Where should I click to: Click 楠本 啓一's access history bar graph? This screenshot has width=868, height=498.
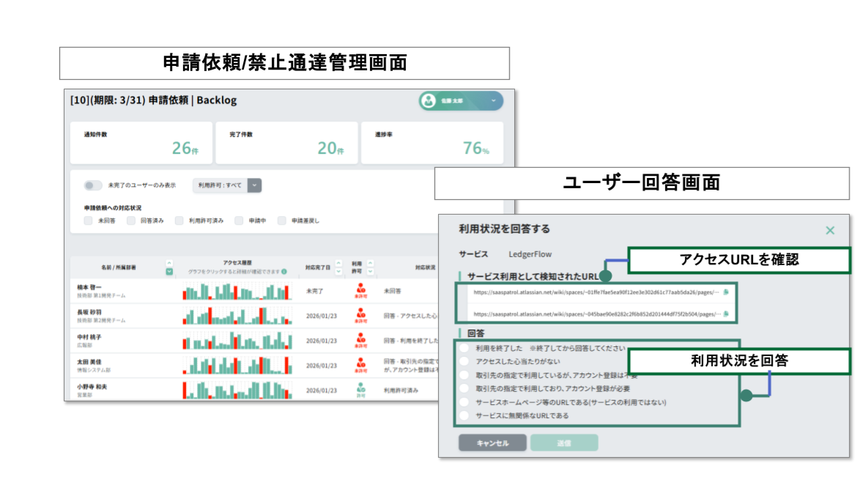pos(236,291)
